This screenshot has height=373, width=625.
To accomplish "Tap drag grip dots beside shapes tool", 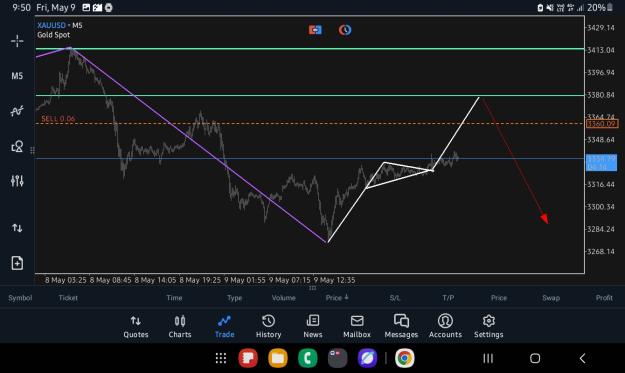I will click(32, 150).
